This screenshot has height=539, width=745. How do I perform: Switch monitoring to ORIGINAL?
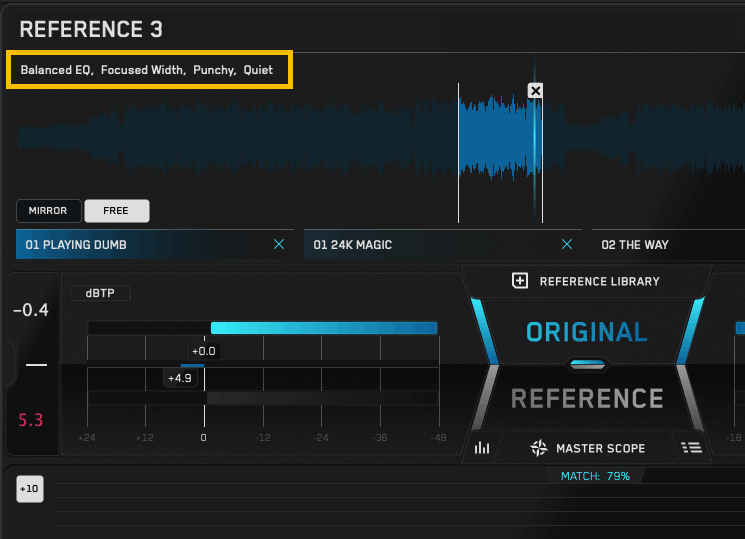(x=587, y=332)
